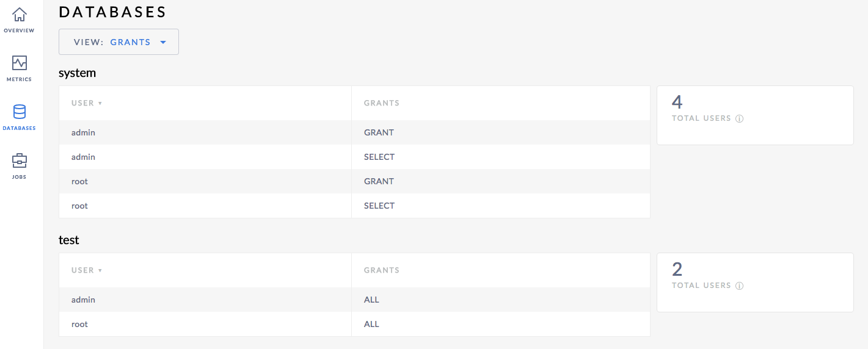Click info icon beside test Total Users
Image resolution: width=868 pixels, height=349 pixels.
point(739,286)
